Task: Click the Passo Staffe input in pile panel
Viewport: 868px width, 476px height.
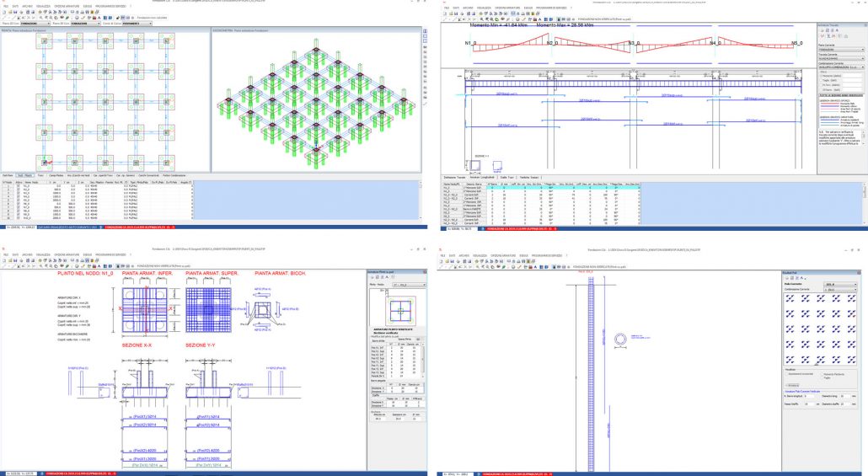Action: (x=811, y=404)
